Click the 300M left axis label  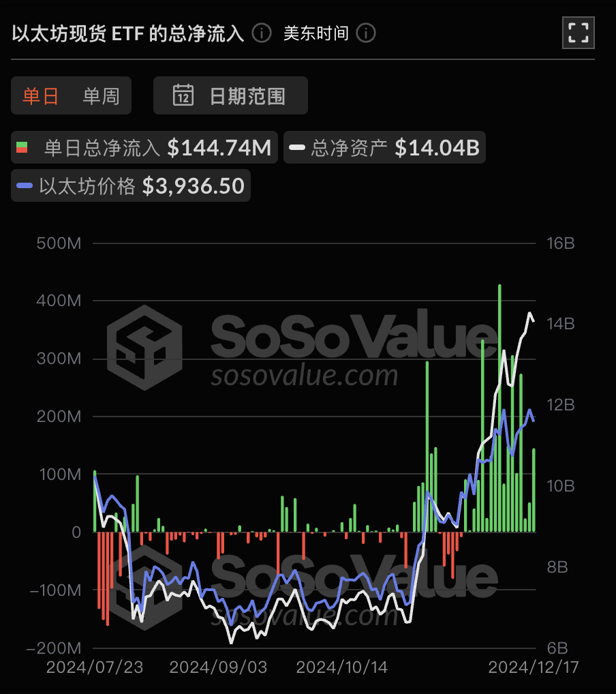tap(59, 359)
